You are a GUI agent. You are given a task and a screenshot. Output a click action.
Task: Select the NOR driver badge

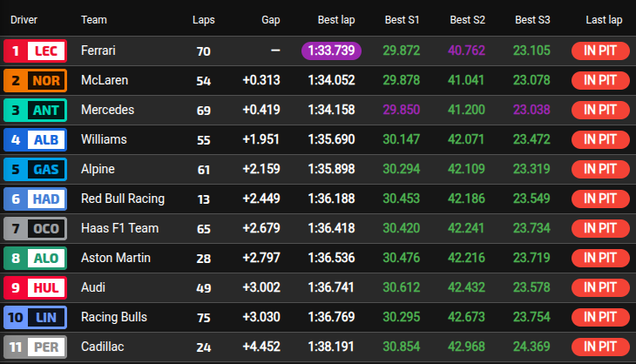point(34,81)
